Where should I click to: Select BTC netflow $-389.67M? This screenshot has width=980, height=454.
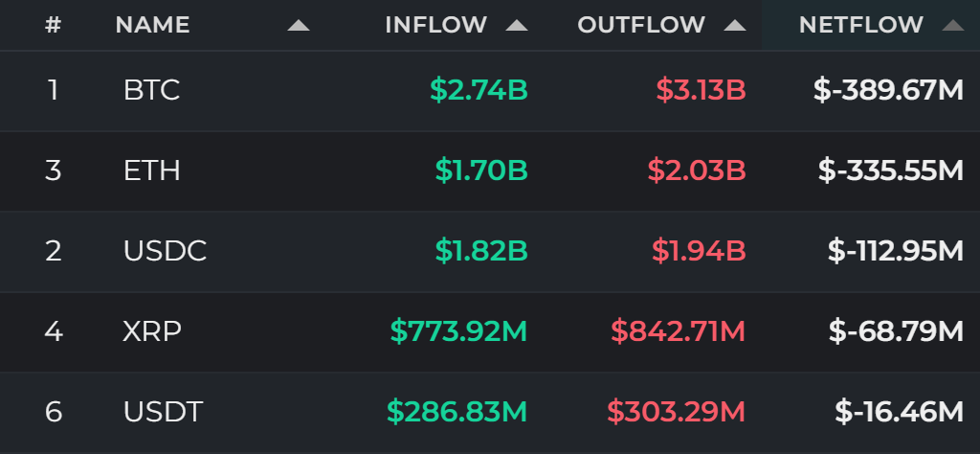pyautogui.click(x=889, y=91)
